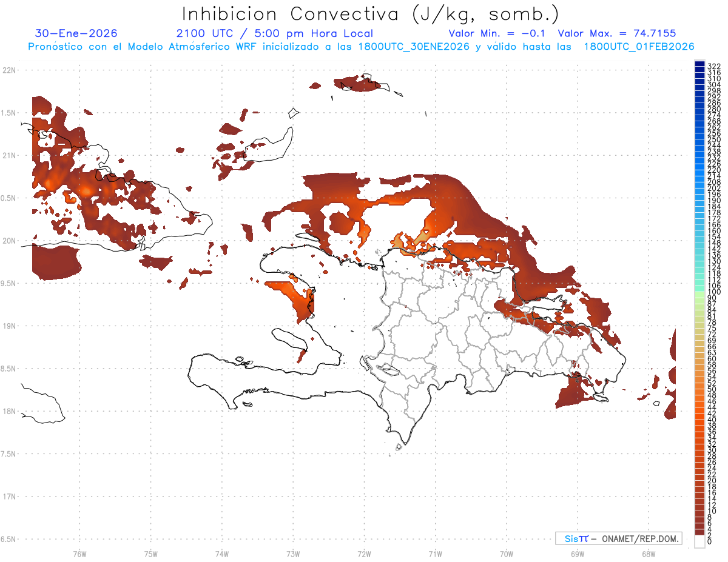Click the '30' colorbar label
Image resolution: width=728 pixels, height=562 pixels.
tap(712, 450)
